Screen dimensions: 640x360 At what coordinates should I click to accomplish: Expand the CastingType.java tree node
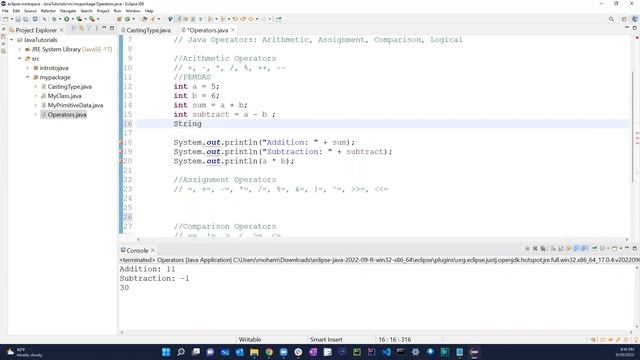[x=36, y=87]
